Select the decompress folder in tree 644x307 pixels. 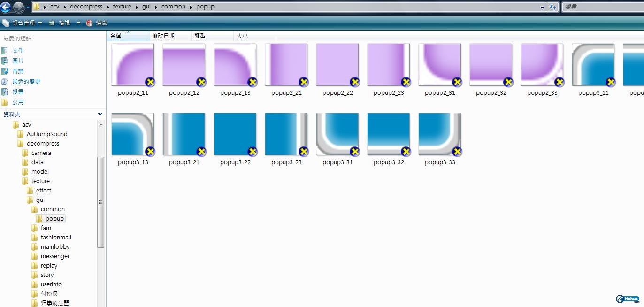click(x=43, y=143)
